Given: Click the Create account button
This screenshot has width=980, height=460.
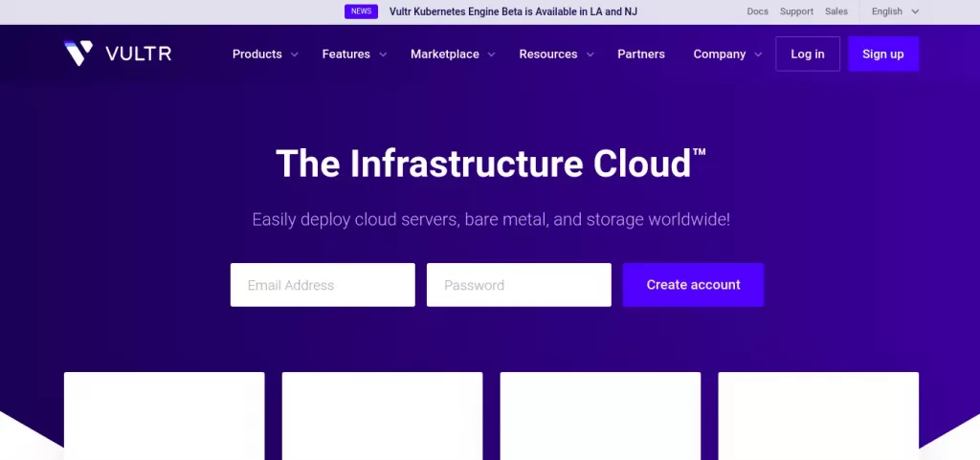Looking at the screenshot, I should coord(693,285).
